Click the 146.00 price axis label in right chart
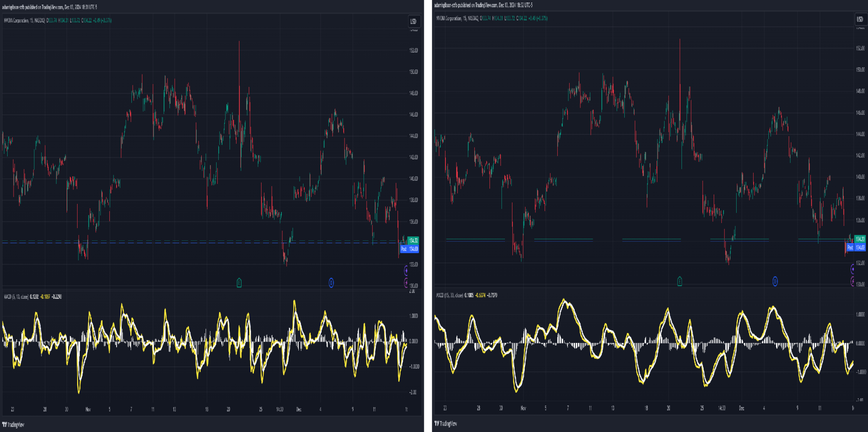This screenshot has height=432, width=868. (860, 113)
